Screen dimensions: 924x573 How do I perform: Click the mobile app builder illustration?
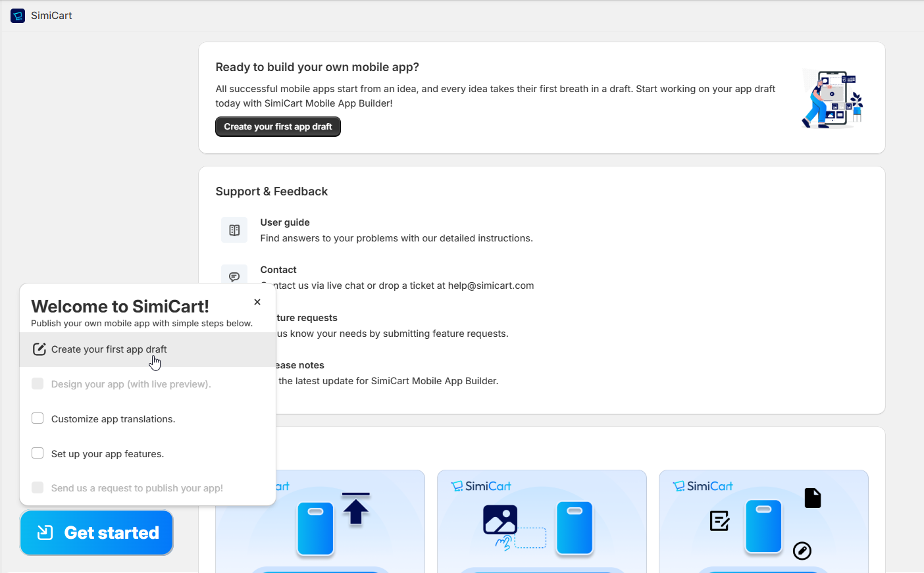pyautogui.click(x=832, y=99)
